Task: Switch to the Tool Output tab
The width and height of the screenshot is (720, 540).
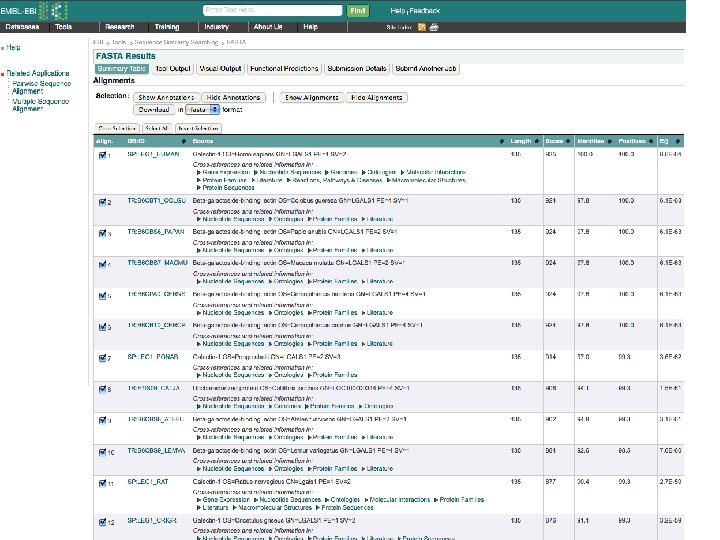Action: click(x=173, y=68)
